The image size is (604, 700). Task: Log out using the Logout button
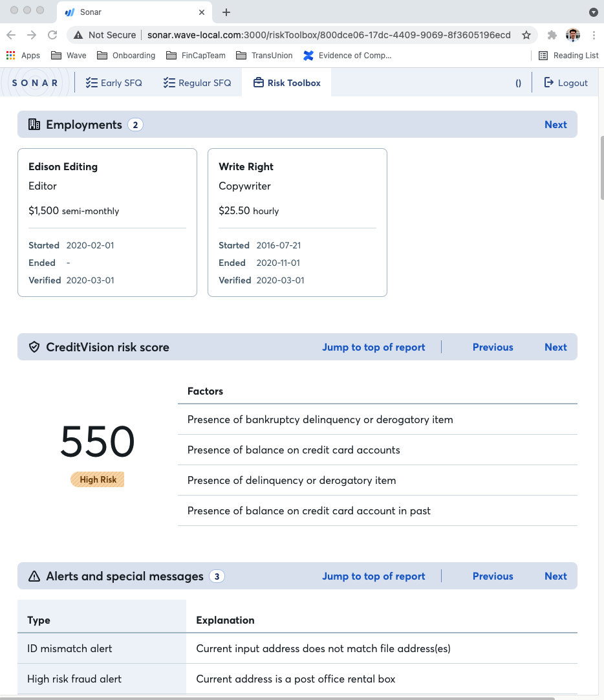tap(566, 83)
